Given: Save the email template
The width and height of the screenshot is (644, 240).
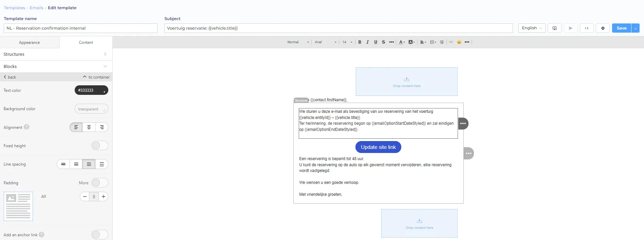Looking at the screenshot, I should [622, 28].
